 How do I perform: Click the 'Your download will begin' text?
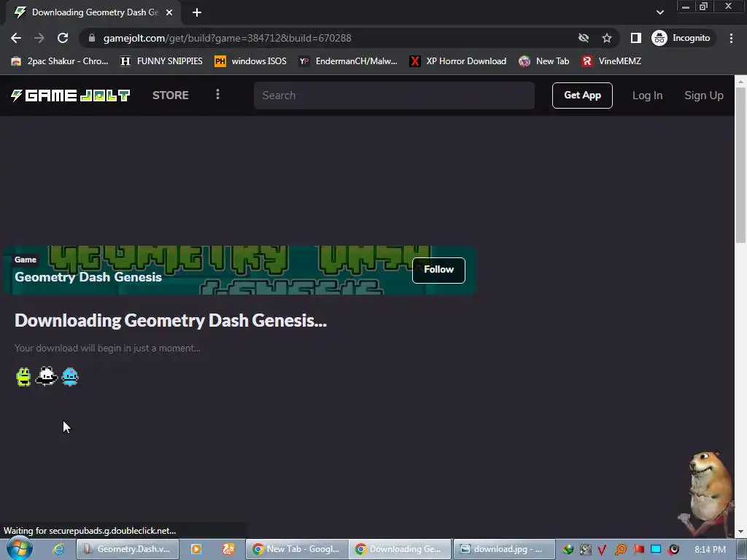(107, 348)
